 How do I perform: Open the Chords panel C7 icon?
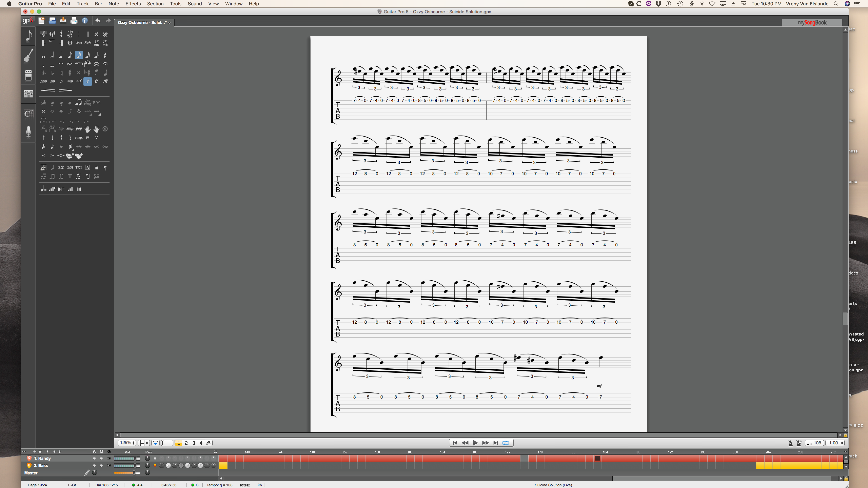click(x=28, y=113)
